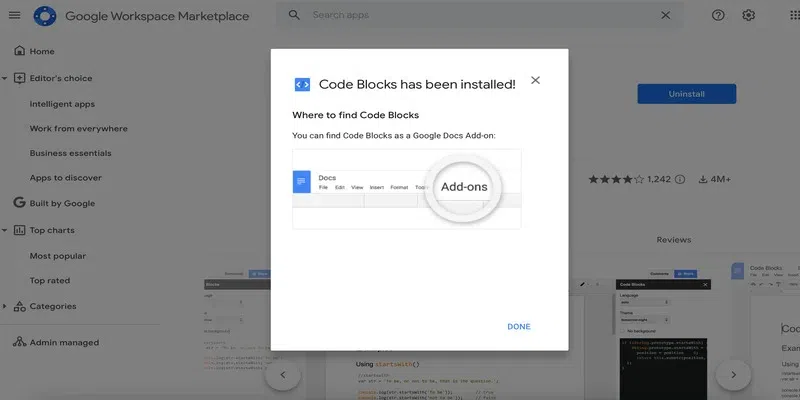Click the Add-ons illustration in dialog
The width and height of the screenshot is (800, 400).
[407, 189]
